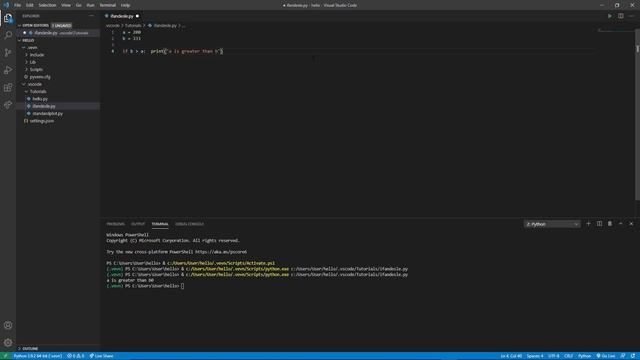Select ifandeile.py in the Tutorials folder
640x360 pixels.
click(44, 106)
